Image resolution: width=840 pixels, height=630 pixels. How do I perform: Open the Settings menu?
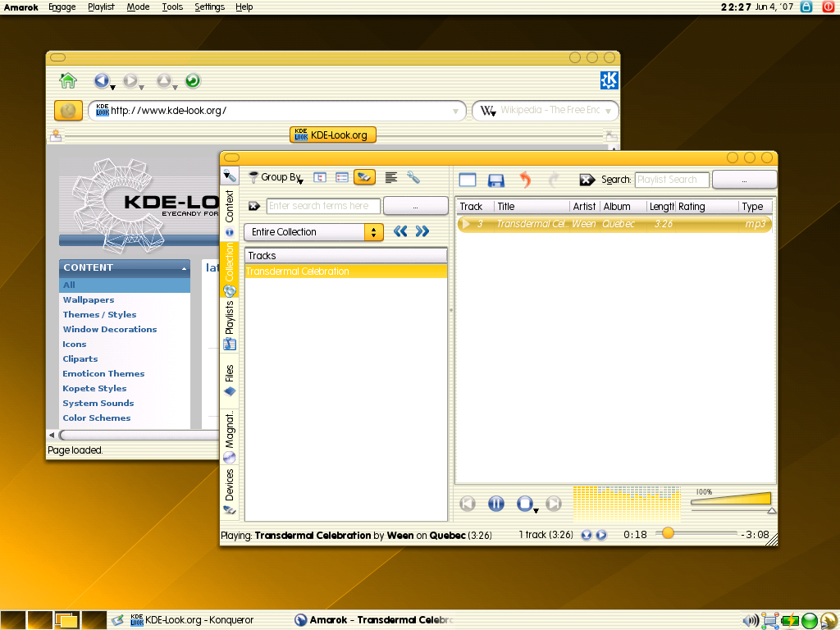click(209, 7)
